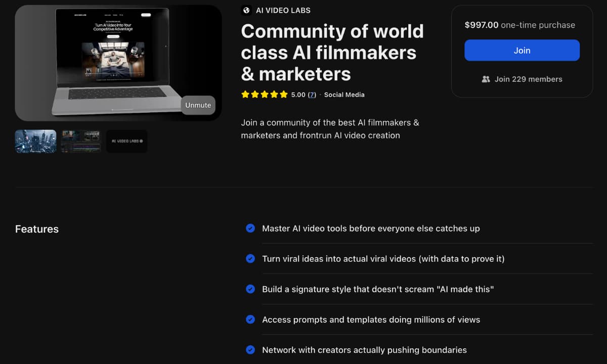Image resolution: width=607 pixels, height=364 pixels.
Task: Click the Social Media category label
Action: coord(344,95)
